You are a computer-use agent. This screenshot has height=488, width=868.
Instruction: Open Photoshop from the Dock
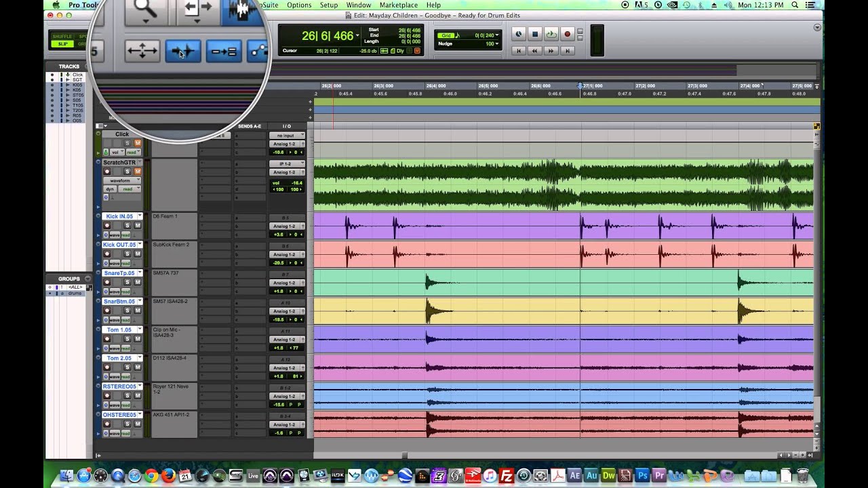[642, 476]
